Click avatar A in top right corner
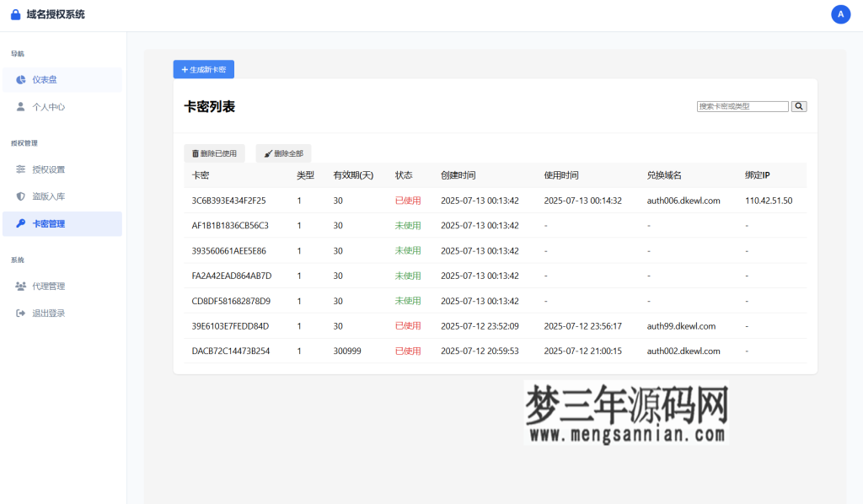The width and height of the screenshot is (863, 504). [840, 13]
